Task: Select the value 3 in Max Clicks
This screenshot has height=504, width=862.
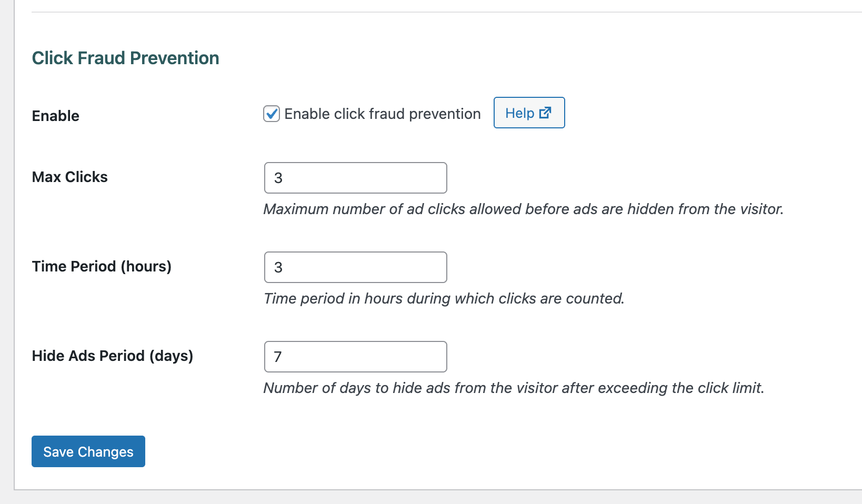Action: pos(278,178)
